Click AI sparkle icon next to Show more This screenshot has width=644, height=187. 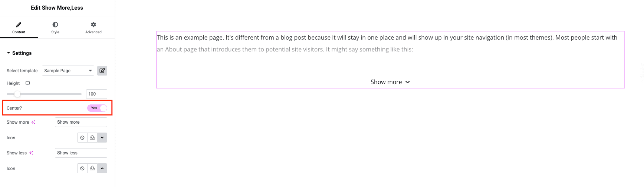tap(33, 122)
